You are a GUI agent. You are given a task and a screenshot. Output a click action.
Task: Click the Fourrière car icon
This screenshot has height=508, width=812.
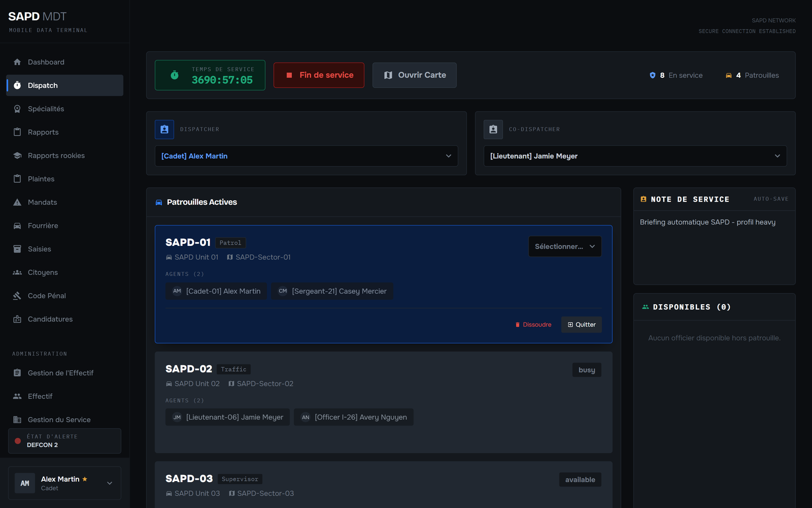(17, 226)
